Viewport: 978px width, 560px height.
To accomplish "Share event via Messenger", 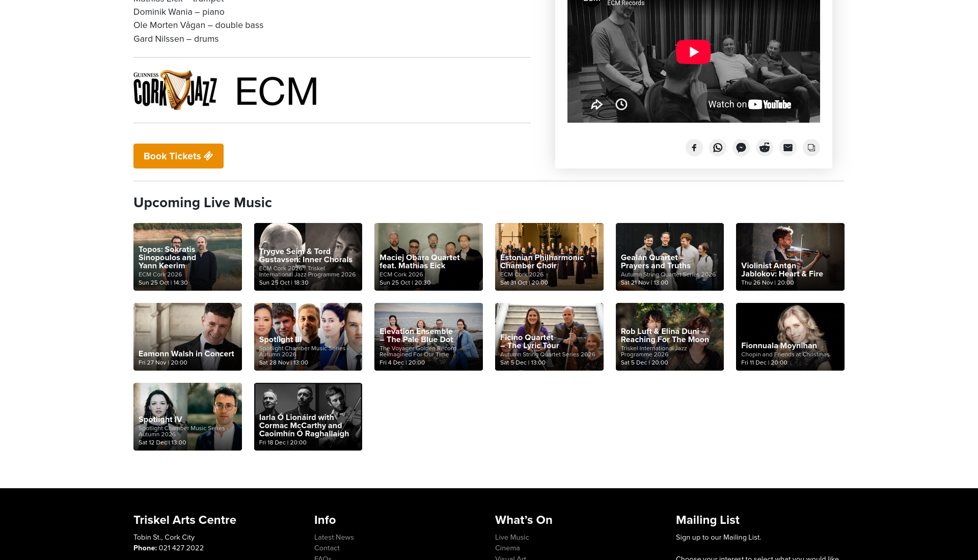I will pyautogui.click(x=741, y=148).
